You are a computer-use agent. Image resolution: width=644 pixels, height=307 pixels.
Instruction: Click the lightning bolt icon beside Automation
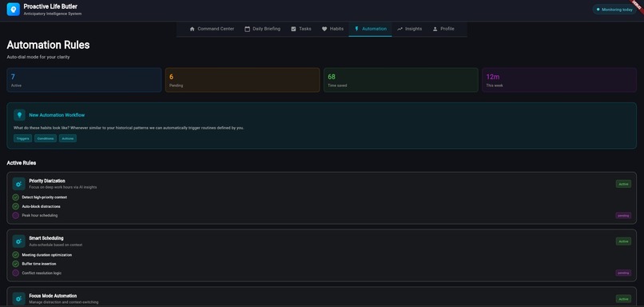(x=356, y=29)
